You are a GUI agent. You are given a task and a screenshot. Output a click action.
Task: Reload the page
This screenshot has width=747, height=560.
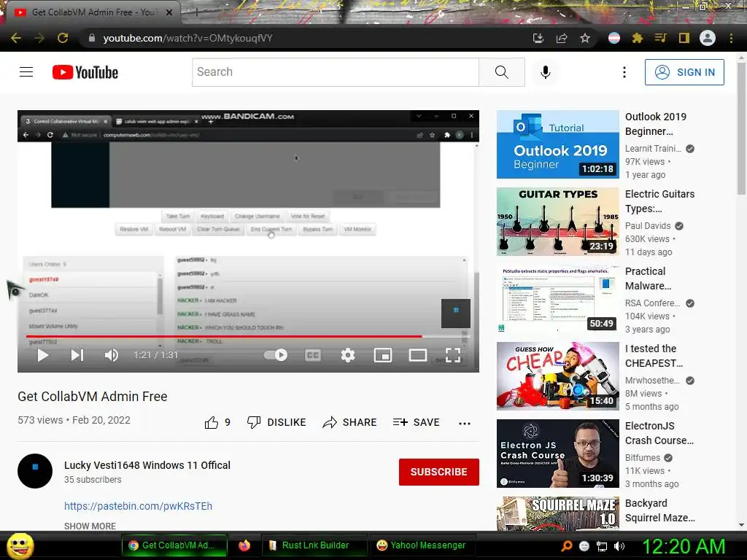coord(63,38)
